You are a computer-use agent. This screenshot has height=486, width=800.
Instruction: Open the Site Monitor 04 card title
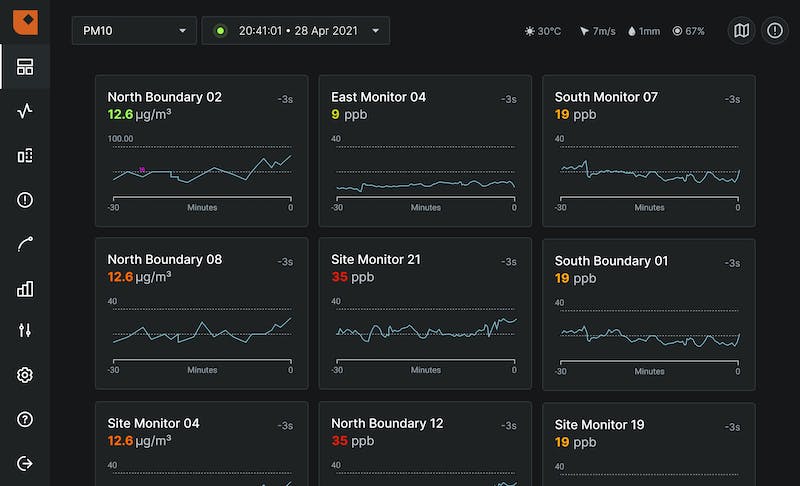153,423
